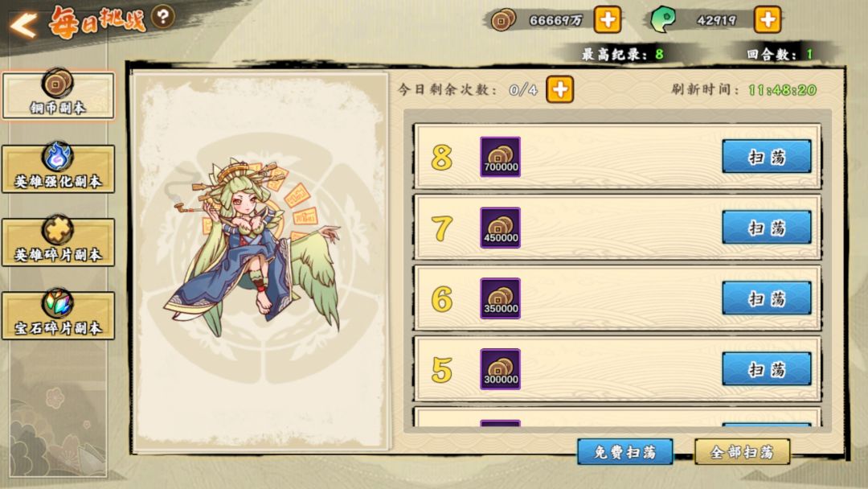This screenshot has width=868, height=489.
Task: Select the 铜币副本 tab
Action: (58, 94)
